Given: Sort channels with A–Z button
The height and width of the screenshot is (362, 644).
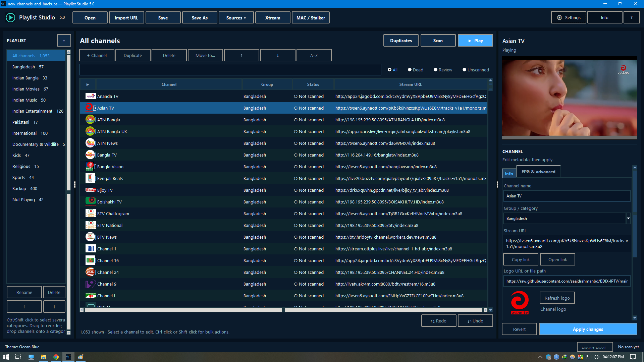Looking at the screenshot, I should pyautogui.click(x=314, y=55).
